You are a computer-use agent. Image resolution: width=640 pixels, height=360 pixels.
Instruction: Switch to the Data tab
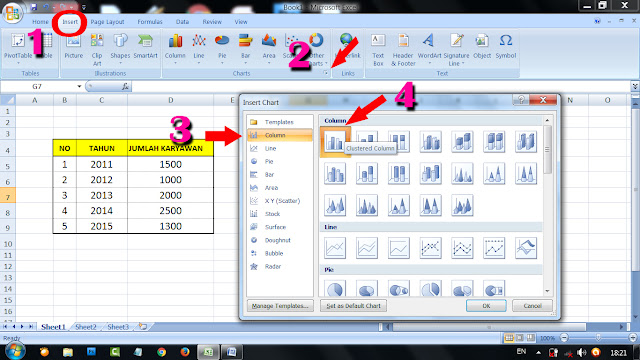pyautogui.click(x=182, y=22)
